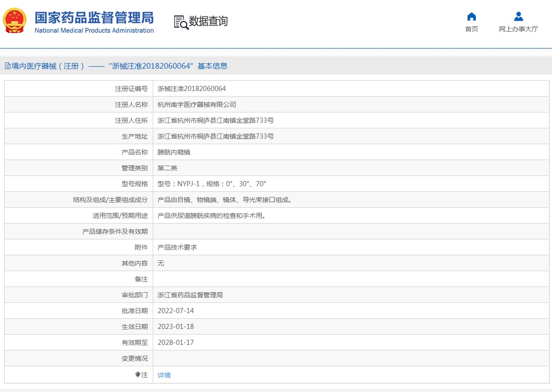Screen dimensions: 552x392
Task: Click the model spec NYPJ-1 value
Action: point(212,184)
